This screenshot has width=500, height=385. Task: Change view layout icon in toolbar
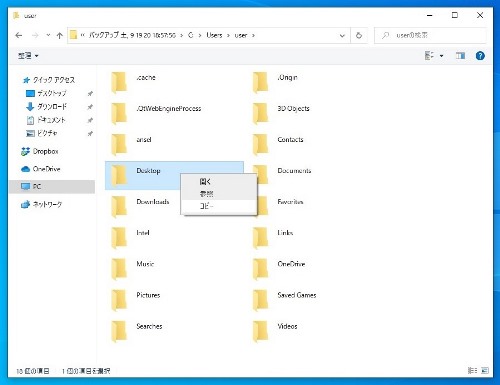429,56
